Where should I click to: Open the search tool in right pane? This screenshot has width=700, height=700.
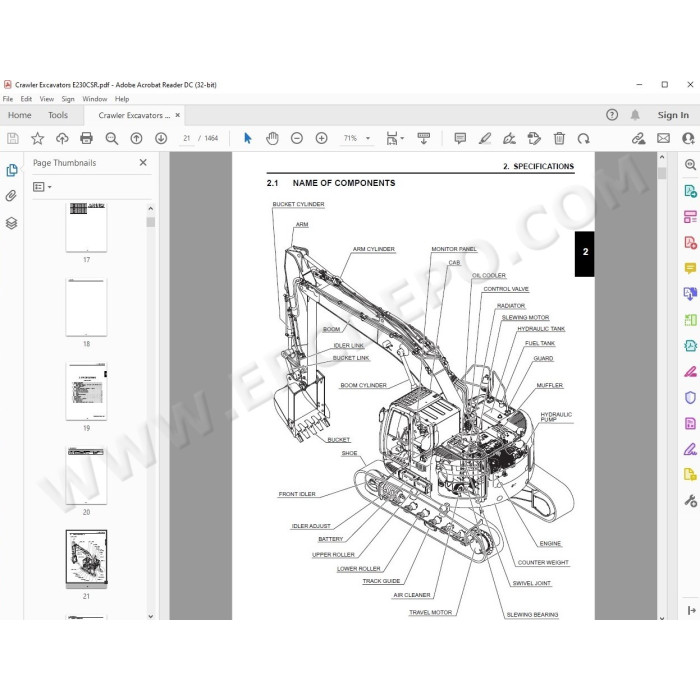coord(690,165)
